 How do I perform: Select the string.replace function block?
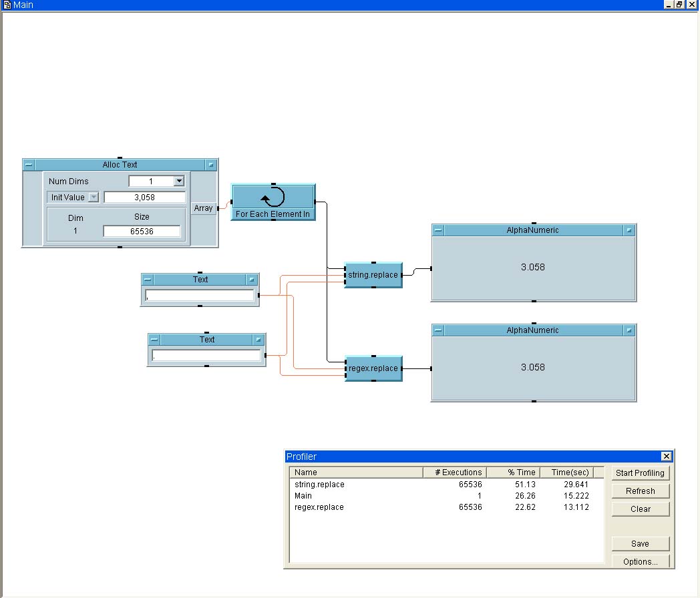pyautogui.click(x=373, y=275)
